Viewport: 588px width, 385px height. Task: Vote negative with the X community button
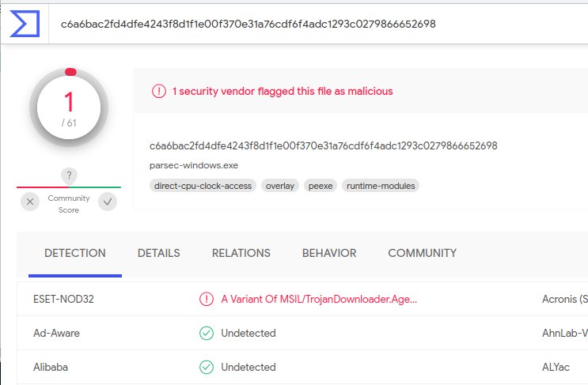pos(30,202)
